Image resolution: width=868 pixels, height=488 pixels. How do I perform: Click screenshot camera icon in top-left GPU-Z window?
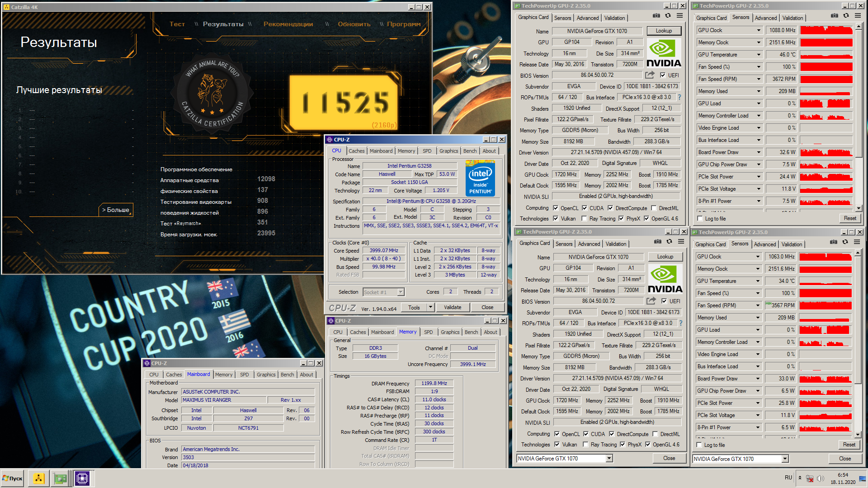pyautogui.click(x=656, y=16)
